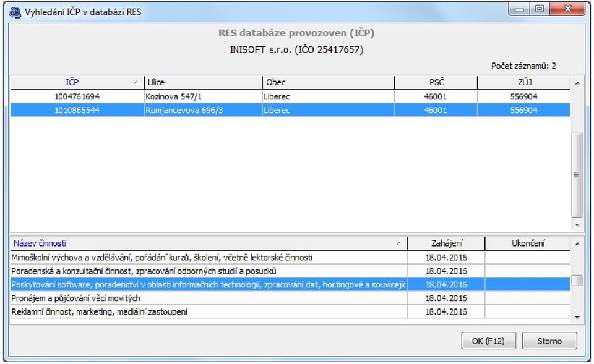
Task: Select the Pronájem a půjčování věcí movitých row
Action: [x=290, y=298]
